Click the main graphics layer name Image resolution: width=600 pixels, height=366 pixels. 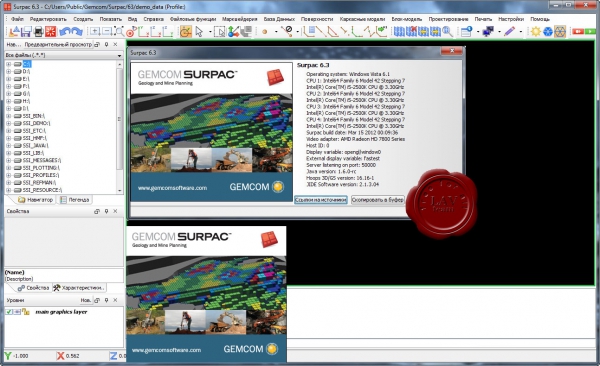tap(61, 312)
